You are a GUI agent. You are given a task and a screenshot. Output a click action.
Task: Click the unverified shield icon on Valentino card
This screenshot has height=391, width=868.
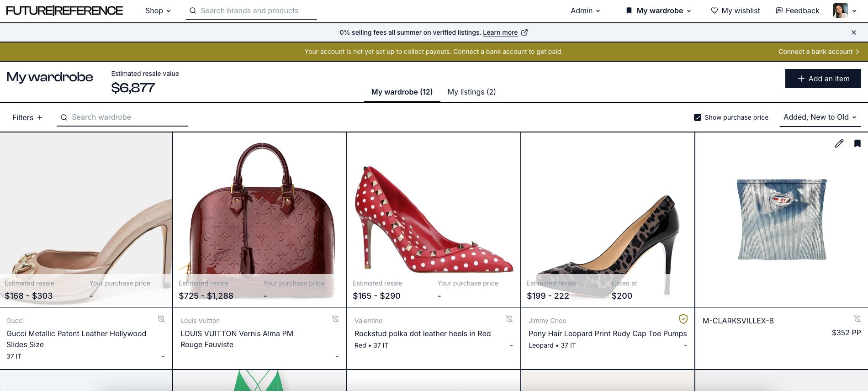(509, 319)
